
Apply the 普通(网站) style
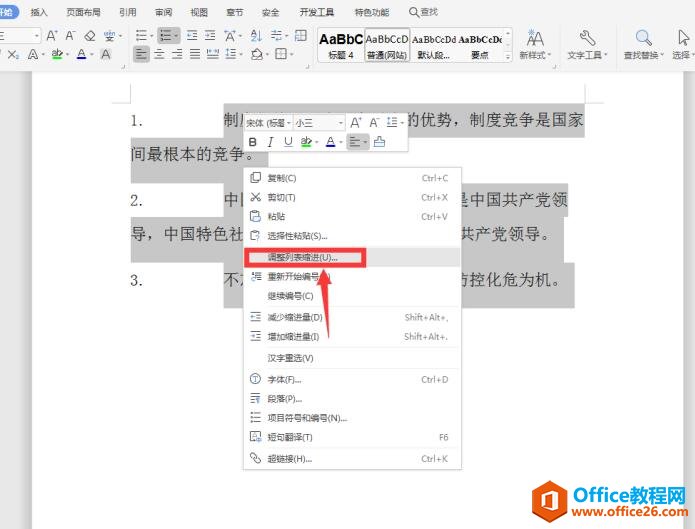(387, 45)
